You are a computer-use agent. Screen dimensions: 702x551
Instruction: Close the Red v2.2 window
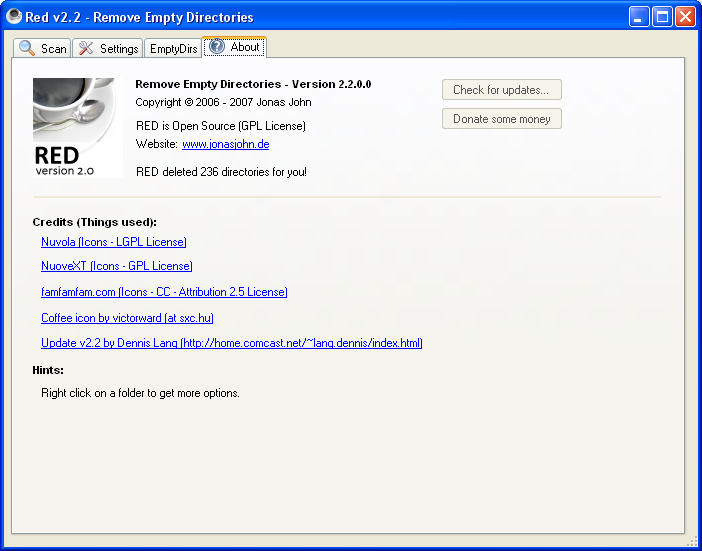(x=685, y=17)
